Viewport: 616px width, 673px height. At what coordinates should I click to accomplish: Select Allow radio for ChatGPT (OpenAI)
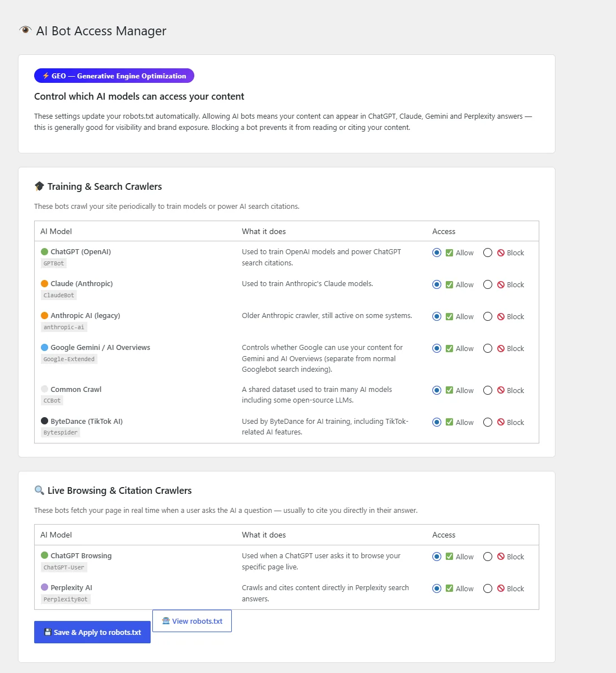tap(437, 253)
